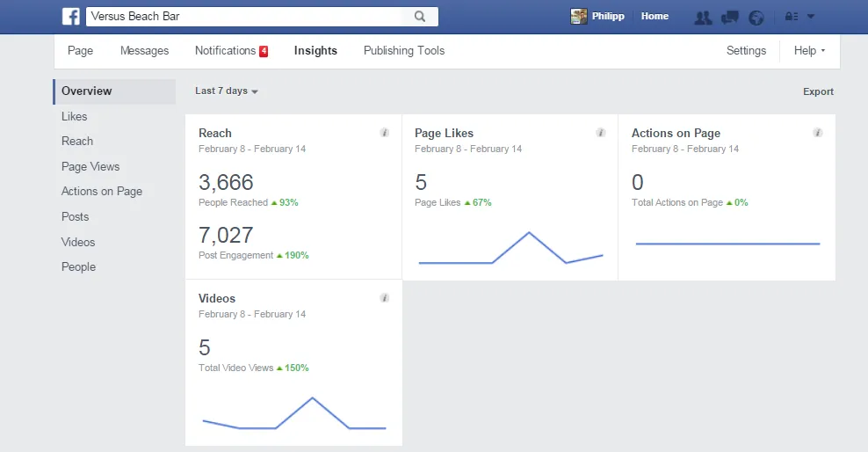Click the Actions on Page card title
The image size is (868, 452).
tap(676, 133)
